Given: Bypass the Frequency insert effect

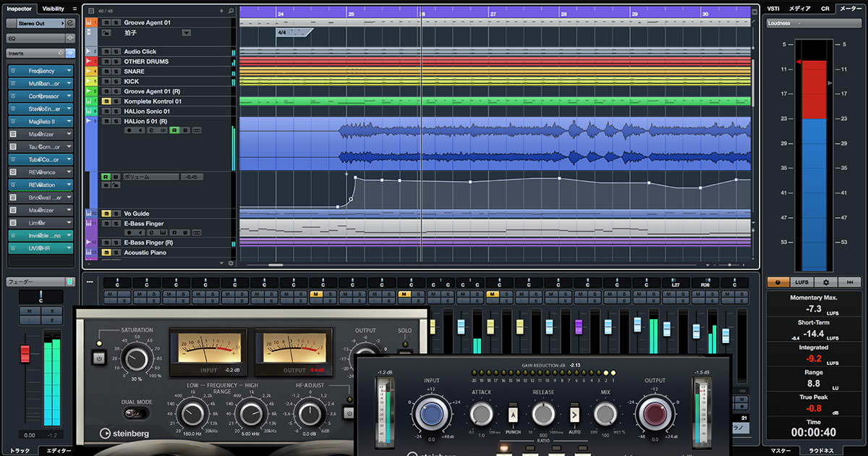Looking at the screenshot, I should click(14, 71).
